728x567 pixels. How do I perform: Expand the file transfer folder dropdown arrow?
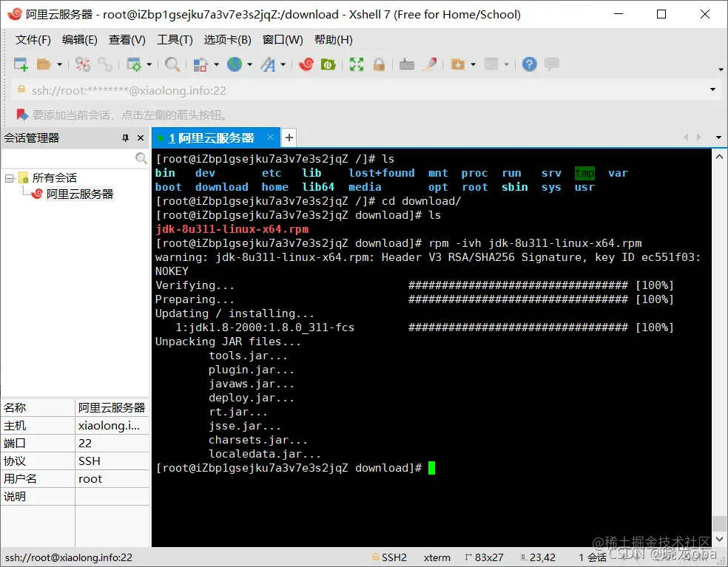(x=473, y=64)
